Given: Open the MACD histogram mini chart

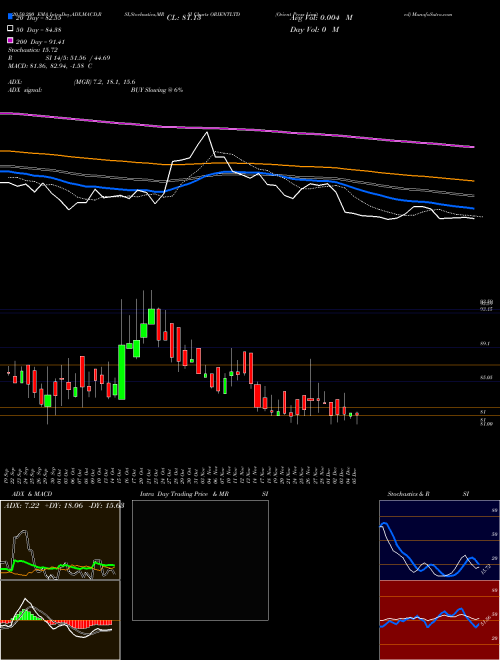Looking at the screenshot, I should (x=60, y=620).
